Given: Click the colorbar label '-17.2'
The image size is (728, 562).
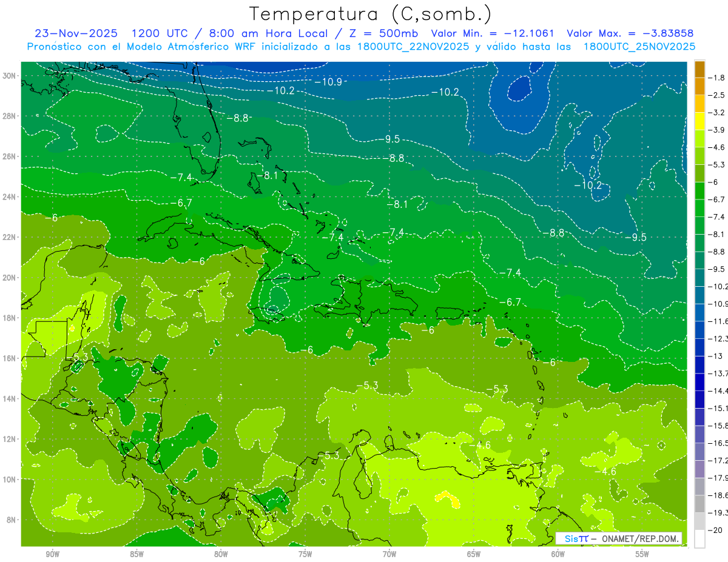Looking at the screenshot, I should [718, 460].
